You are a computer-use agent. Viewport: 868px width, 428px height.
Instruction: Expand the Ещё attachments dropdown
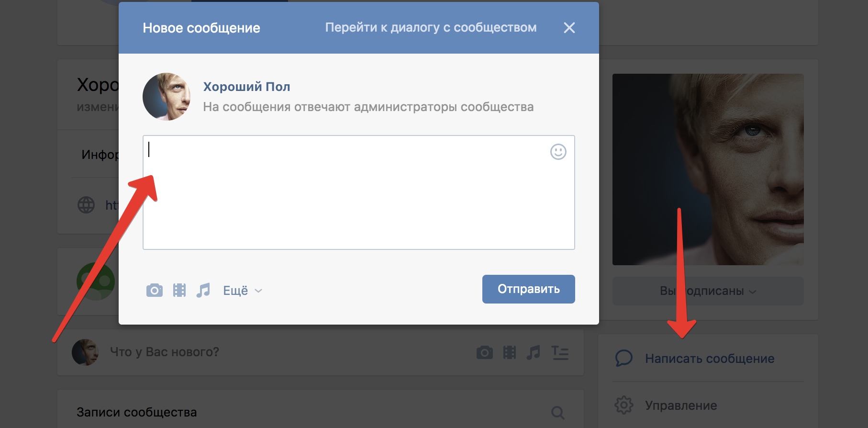click(x=243, y=291)
